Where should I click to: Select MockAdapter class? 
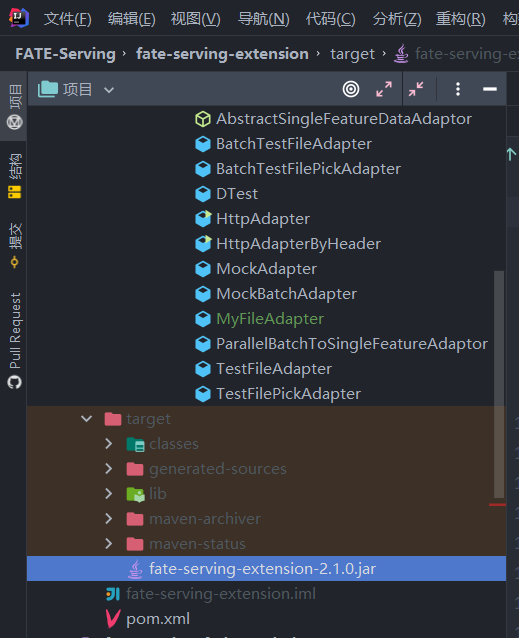pyautogui.click(x=266, y=269)
